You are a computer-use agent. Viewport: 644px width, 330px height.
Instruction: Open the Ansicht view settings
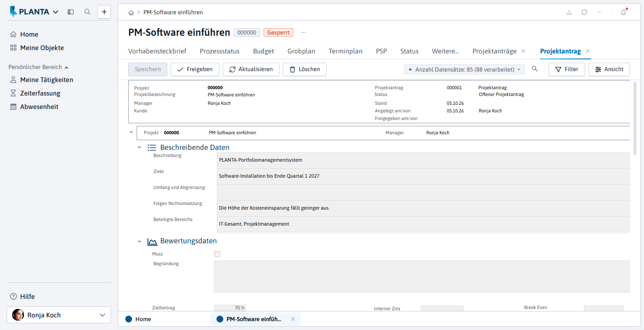609,69
